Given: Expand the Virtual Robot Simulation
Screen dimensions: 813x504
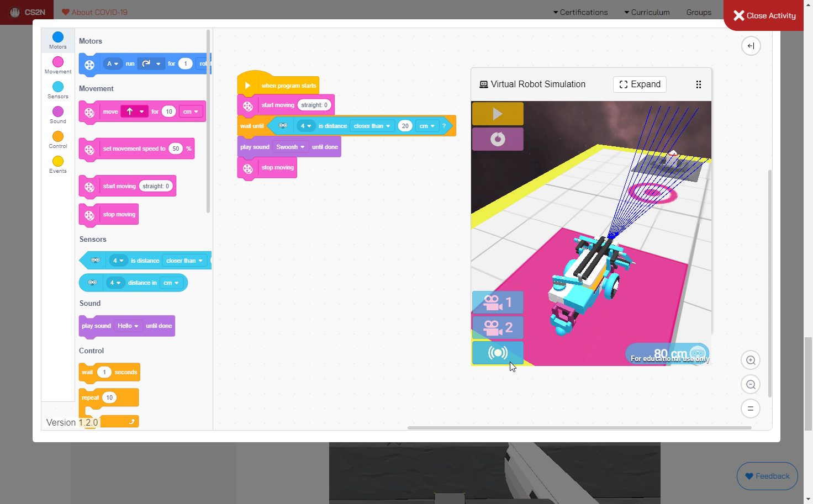Looking at the screenshot, I should (640, 84).
